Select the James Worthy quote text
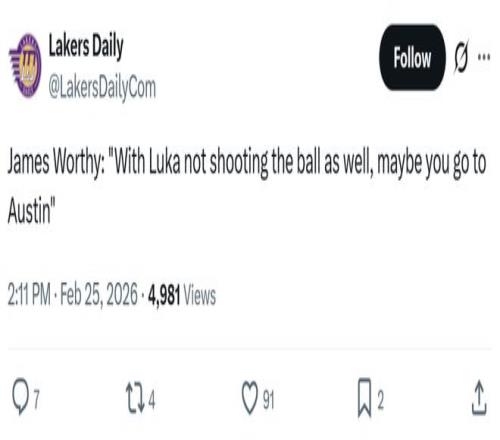This screenshot has width=500, height=440. (x=247, y=188)
